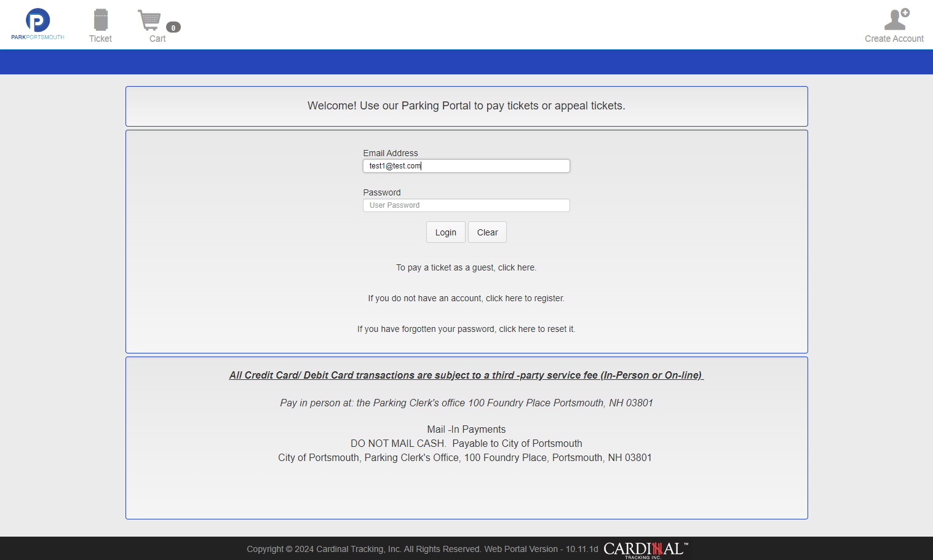Viewport: 933px width, 560px height.
Task: Select the Ticket label in navigation
Action: point(100,39)
